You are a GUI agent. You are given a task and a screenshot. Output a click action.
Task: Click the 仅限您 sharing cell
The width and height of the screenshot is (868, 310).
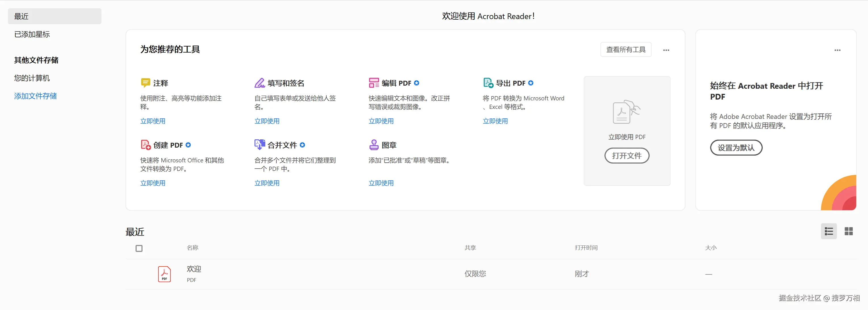click(x=475, y=274)
